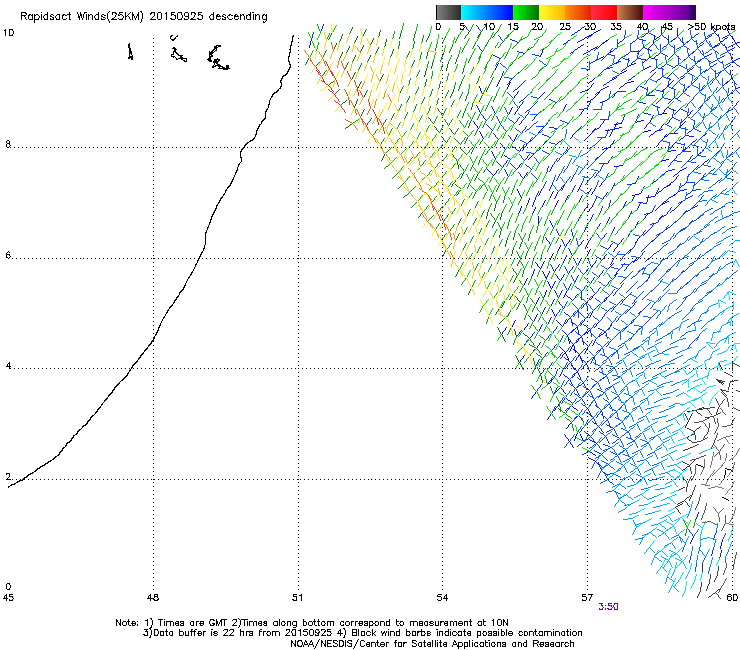Click the legend label 25
This screenshot has width=740, height=650.
pos(565,27)
